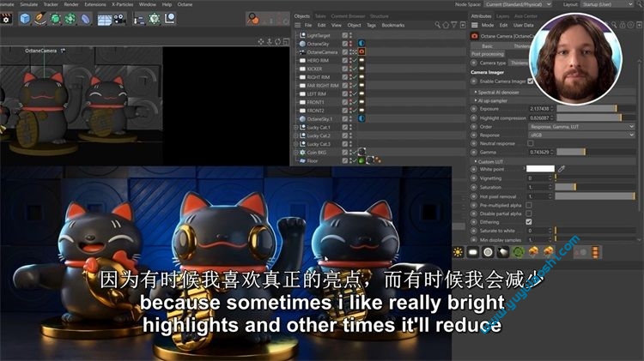Click the OctaneSky blue environment tag
Screen dimensions: 644x361
click(361, 43)
